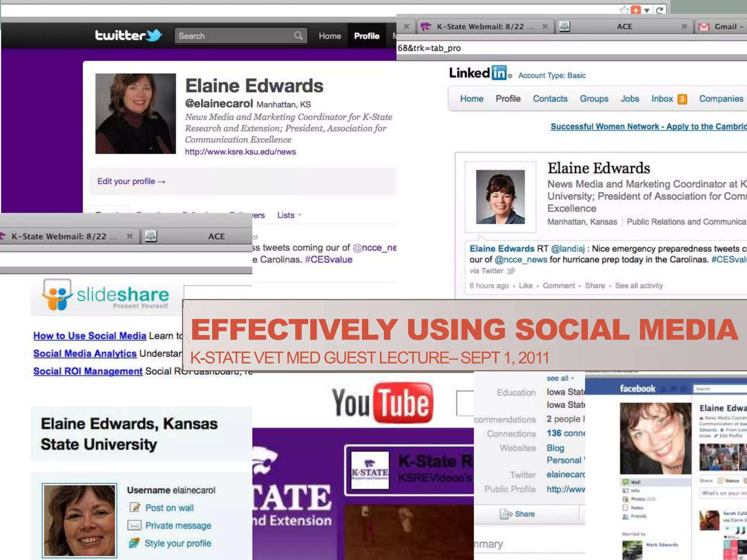Screen dimensions: 747x560
Task: Open the How to Use Social Media link
Action: click(x=90, y=336)
